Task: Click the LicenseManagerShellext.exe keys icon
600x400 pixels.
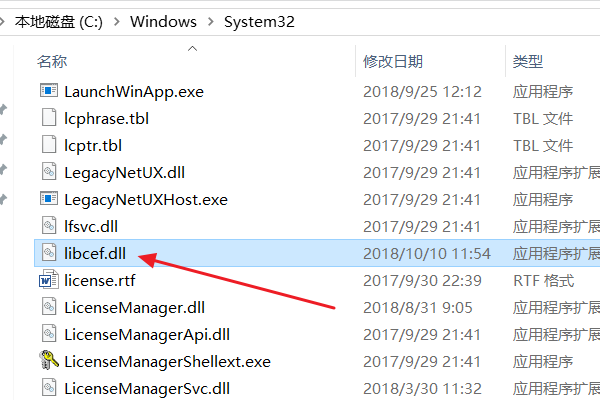Action: tap(49, 361)
